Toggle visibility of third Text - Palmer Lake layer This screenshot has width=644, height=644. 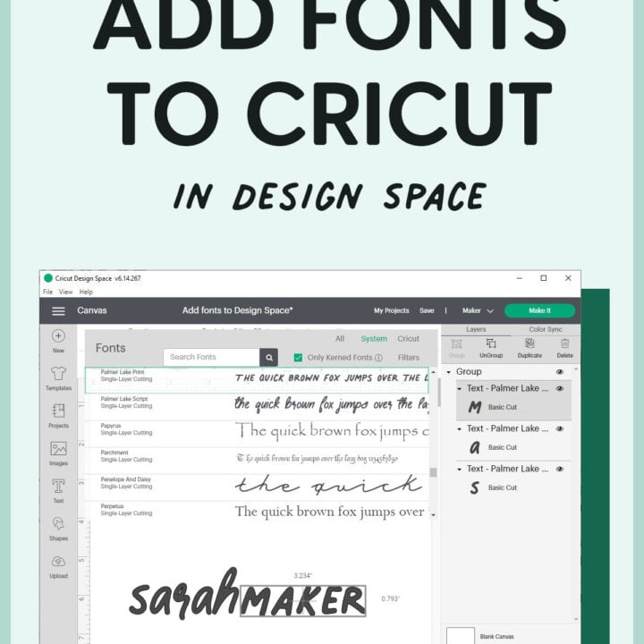coord(559,469)
